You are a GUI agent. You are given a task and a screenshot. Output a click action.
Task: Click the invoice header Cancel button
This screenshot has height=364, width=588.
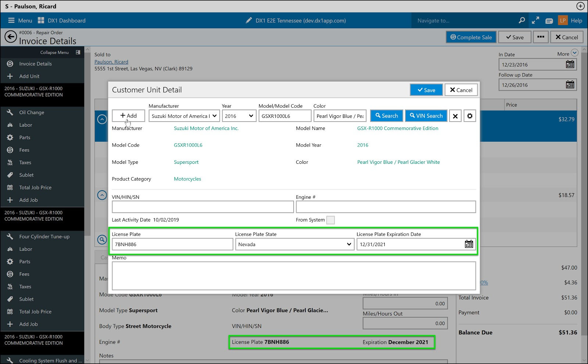(x=567, y=37)
